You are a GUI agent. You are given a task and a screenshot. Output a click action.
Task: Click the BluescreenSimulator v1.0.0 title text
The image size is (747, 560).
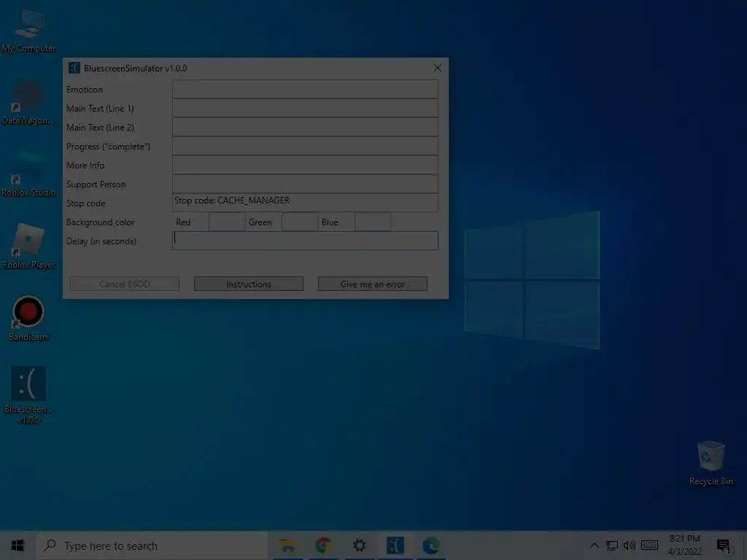click(x=135, y=68)
